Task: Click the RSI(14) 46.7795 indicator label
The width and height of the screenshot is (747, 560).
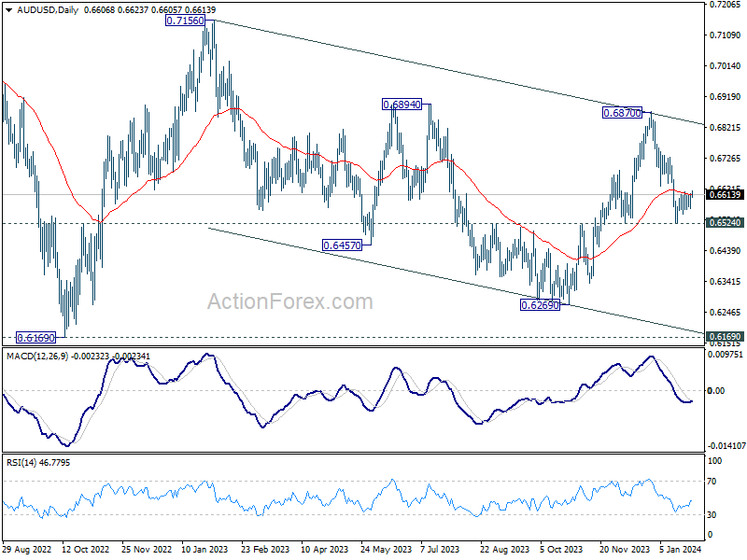Action: coord(38,462)
